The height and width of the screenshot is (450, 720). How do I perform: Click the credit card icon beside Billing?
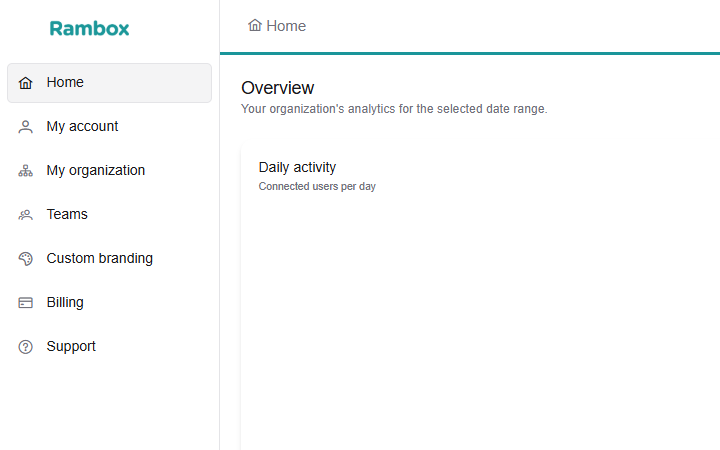pos(26,303)
